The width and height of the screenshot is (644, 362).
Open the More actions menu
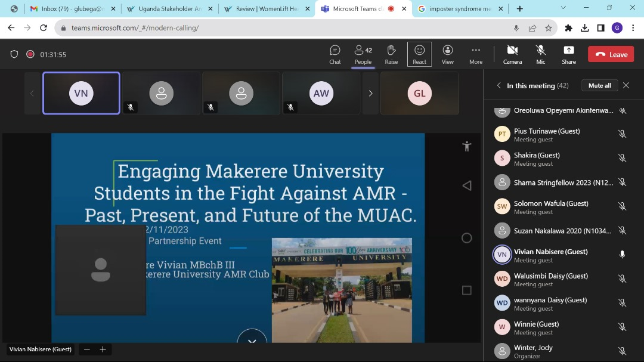point(476,54)
